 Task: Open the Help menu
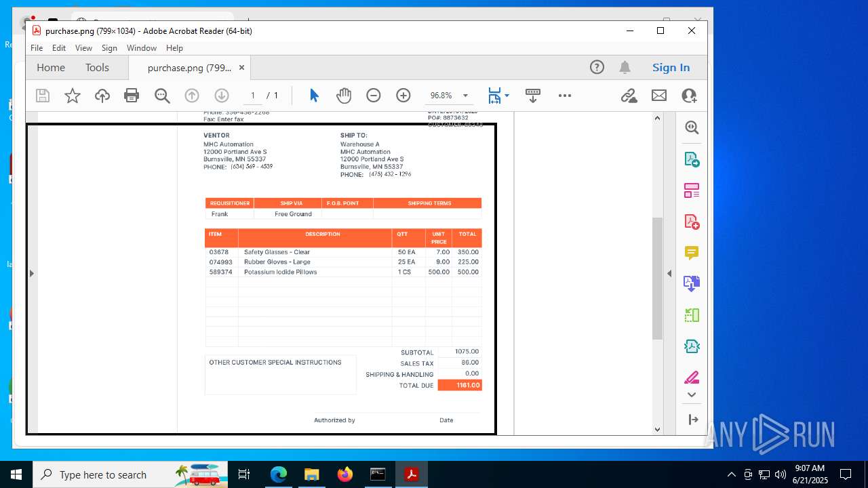[x=174, y=48]
